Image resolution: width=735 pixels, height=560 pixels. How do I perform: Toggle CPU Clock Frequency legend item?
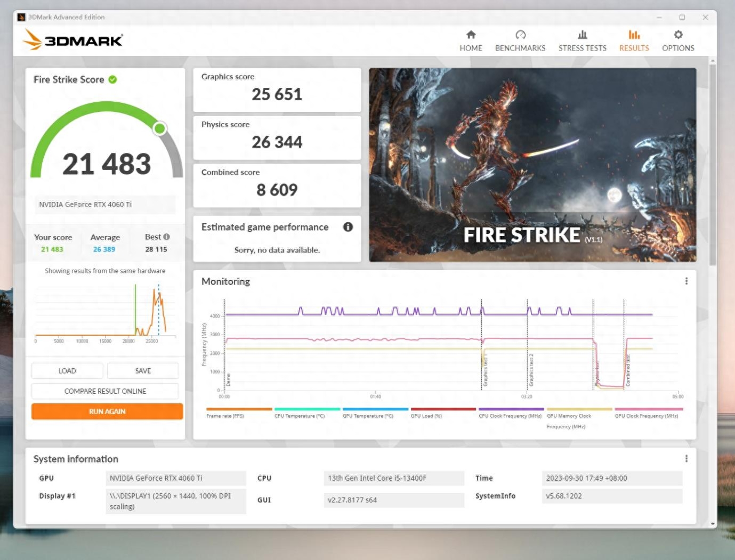click(x=511, y=413)
